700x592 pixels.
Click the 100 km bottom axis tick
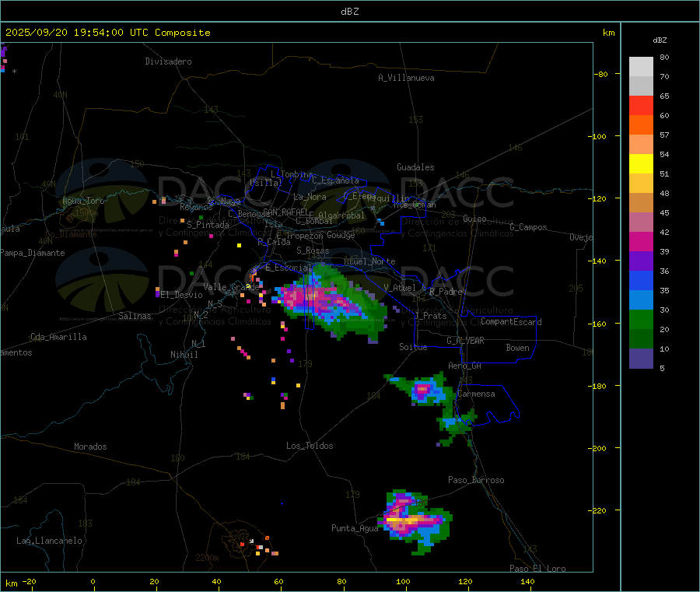(403, 581)
